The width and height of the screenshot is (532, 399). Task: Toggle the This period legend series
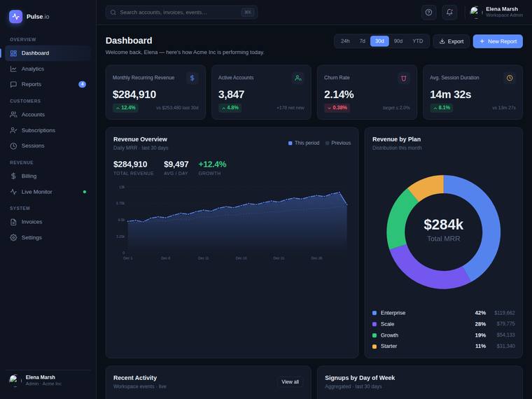[304, 143]
